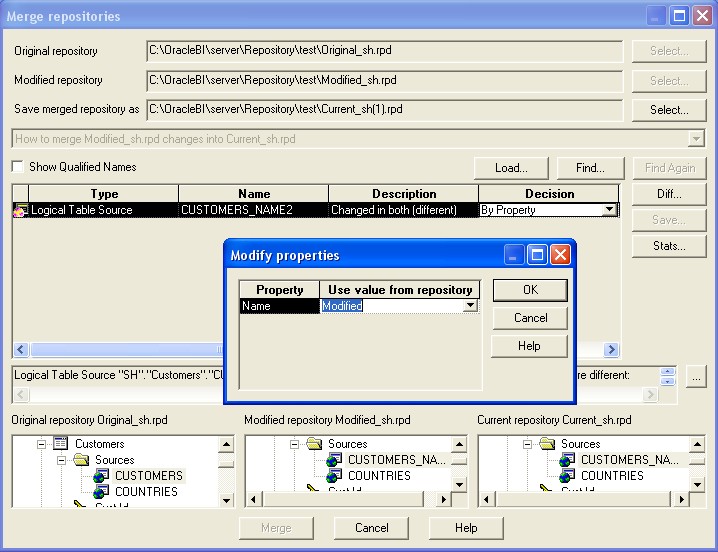718x552 pixels.
Task: Click the Sources folder icon in Modified repository tree
Action: [x=314, y=443]
